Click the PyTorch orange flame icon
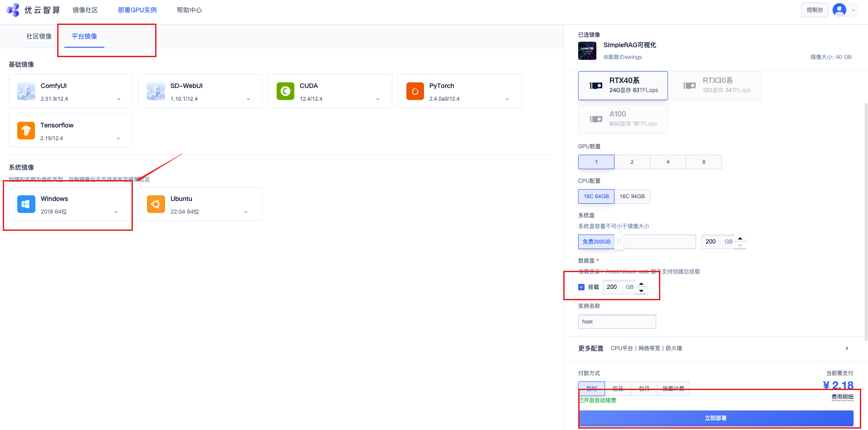Screen dimensions: 868x430 point(415,91)
